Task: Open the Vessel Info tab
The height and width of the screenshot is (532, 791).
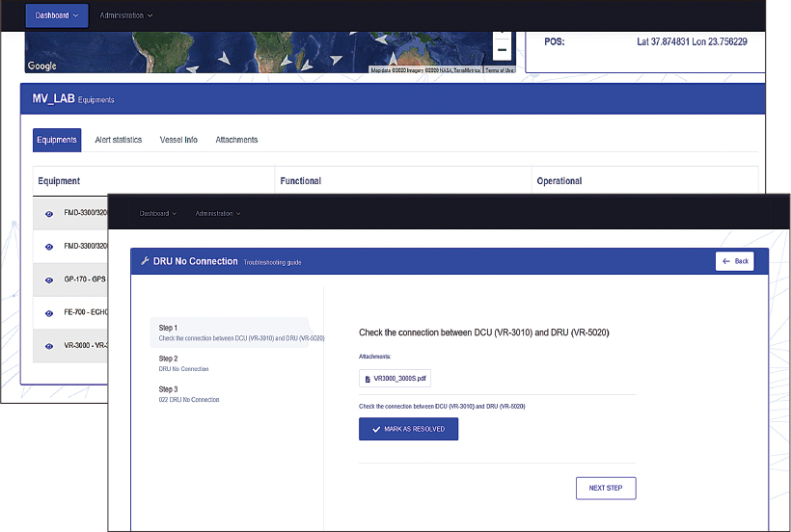Action: point(178,140)
